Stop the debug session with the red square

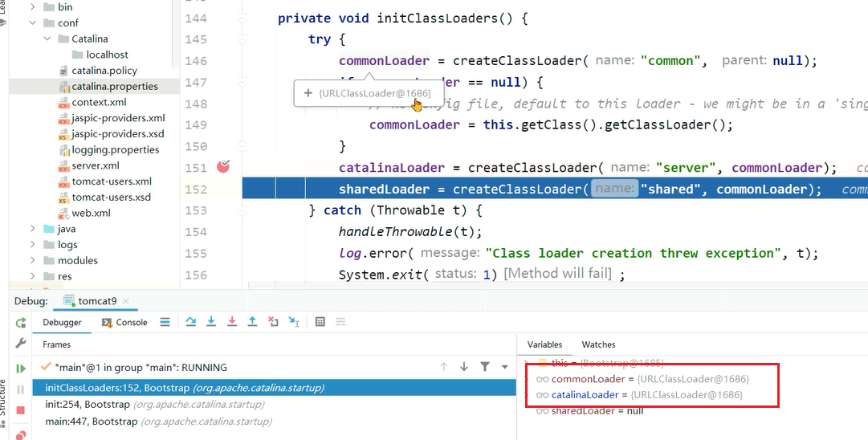coord(21,409)
